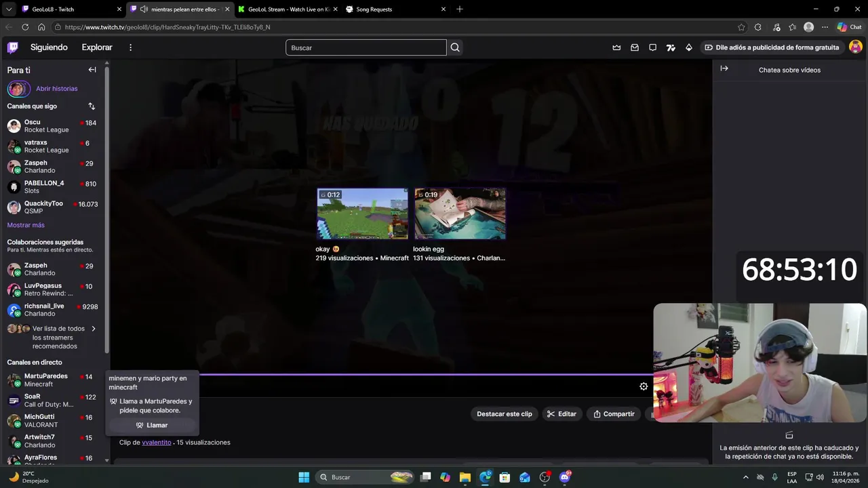The image size is (868, 488).
Task: Open the Twitch user profile avatar menu
Action: (x=856, y=47)
